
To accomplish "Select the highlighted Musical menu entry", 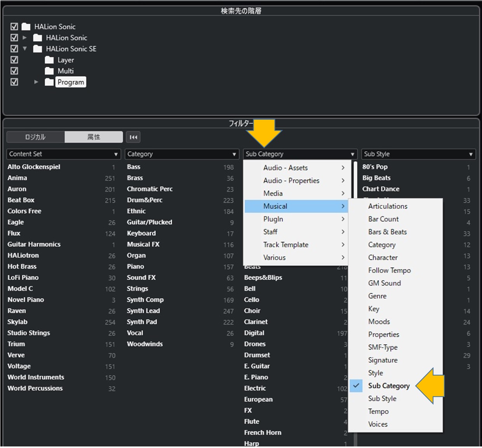I will 296,206.
